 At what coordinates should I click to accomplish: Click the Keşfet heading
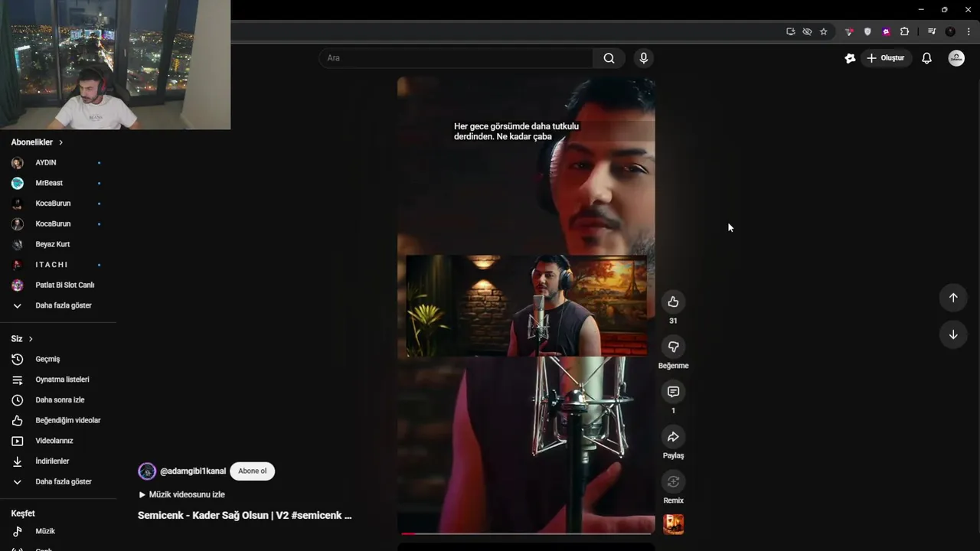click(23, 514)
